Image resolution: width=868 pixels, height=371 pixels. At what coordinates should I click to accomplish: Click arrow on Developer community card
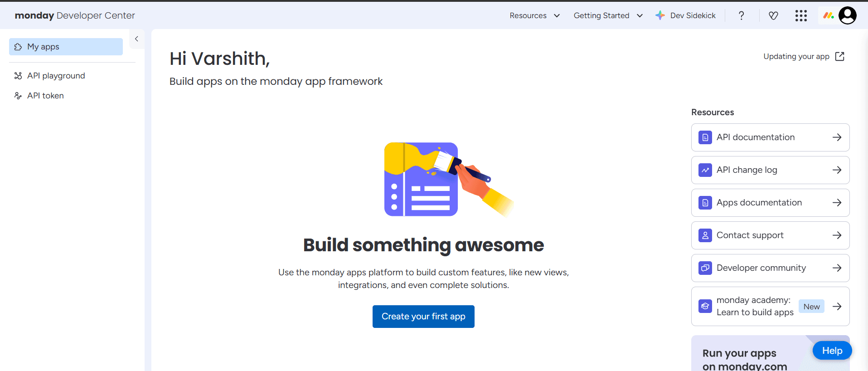click(837, 268)
